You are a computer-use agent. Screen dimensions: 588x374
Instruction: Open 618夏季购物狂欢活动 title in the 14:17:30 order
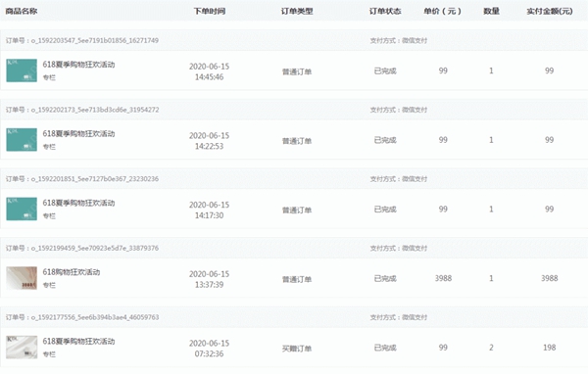pos(78,203)
